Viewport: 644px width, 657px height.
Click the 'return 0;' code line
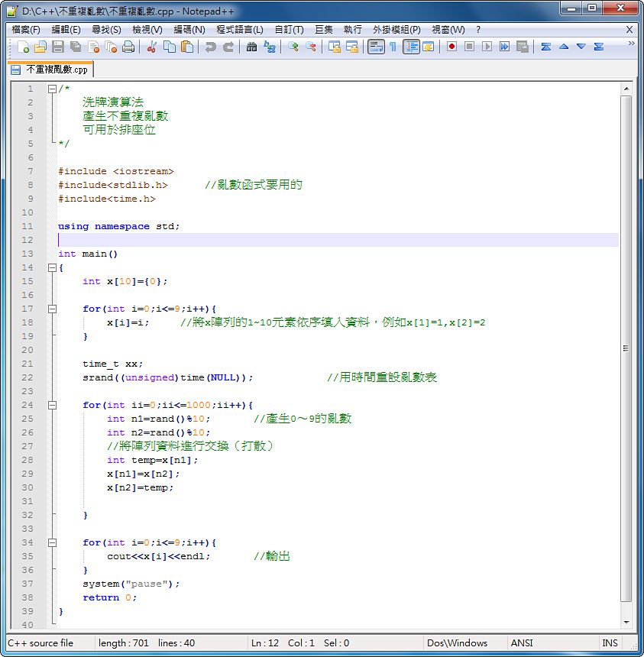(110, 597)
